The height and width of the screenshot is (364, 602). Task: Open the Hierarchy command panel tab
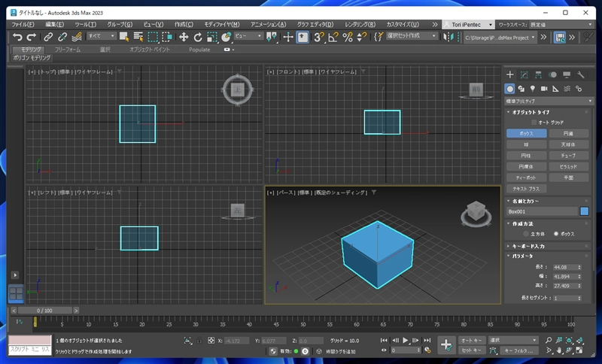click(x=538, y=74)
